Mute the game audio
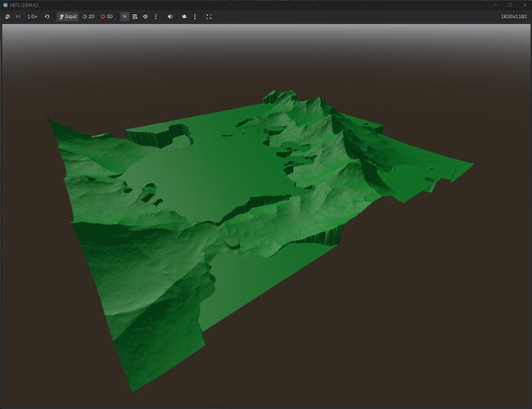Screen dimensions: 532x409 [x=170, y=16]
